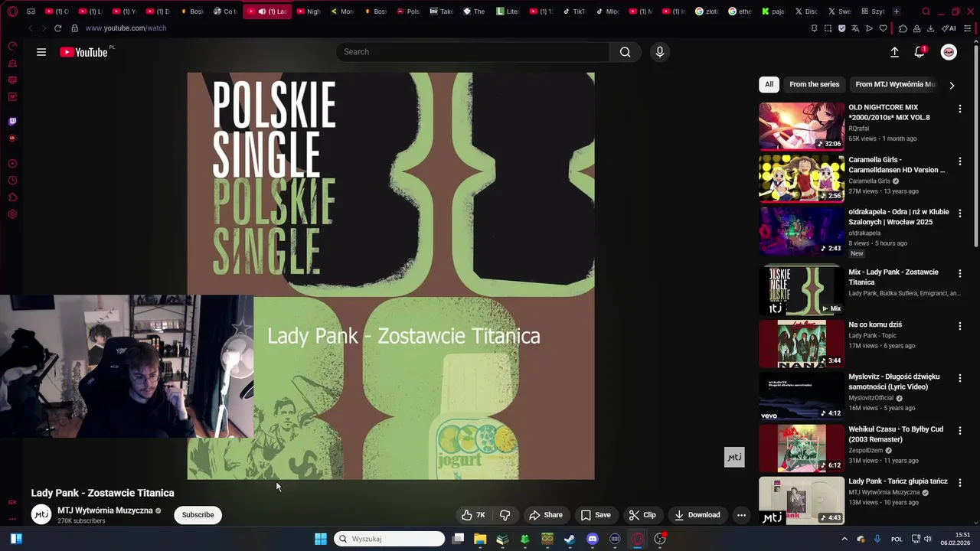980x551 pixels.
Task: Show hidden system tray icons chevron
Action: pos(844,539)
